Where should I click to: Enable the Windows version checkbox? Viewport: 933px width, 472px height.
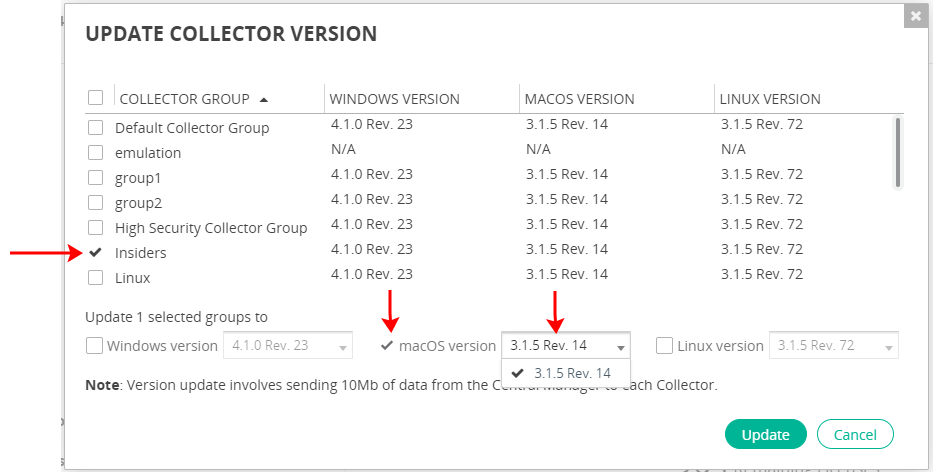(x=95, y=346)
